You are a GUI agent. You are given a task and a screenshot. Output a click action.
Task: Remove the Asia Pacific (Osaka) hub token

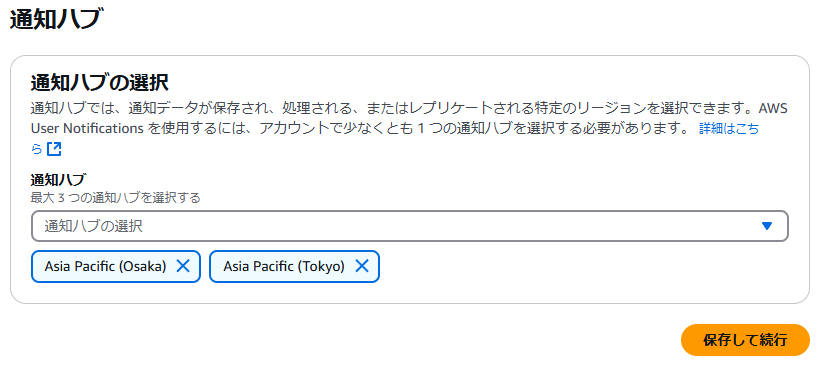pos(183,266)
